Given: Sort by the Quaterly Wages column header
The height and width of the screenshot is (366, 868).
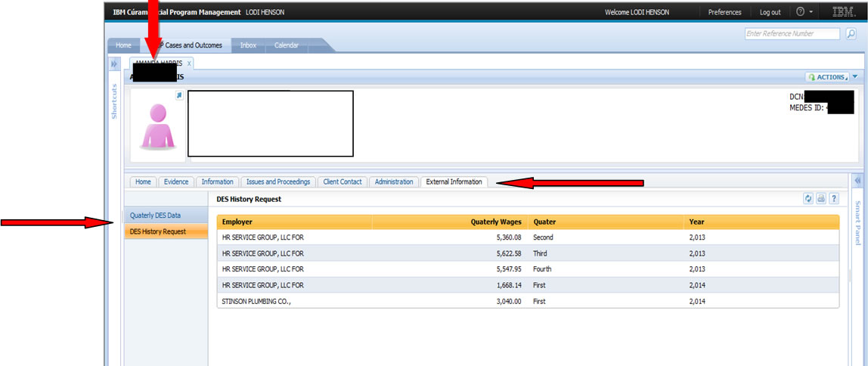Looking at the screenshot, I should pos(450,222).
